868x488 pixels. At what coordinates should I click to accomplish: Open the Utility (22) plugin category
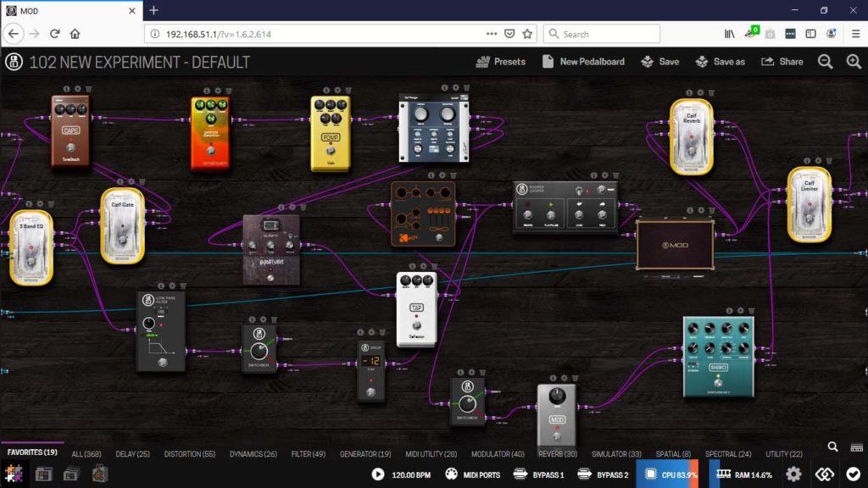[x=784, y=454]
